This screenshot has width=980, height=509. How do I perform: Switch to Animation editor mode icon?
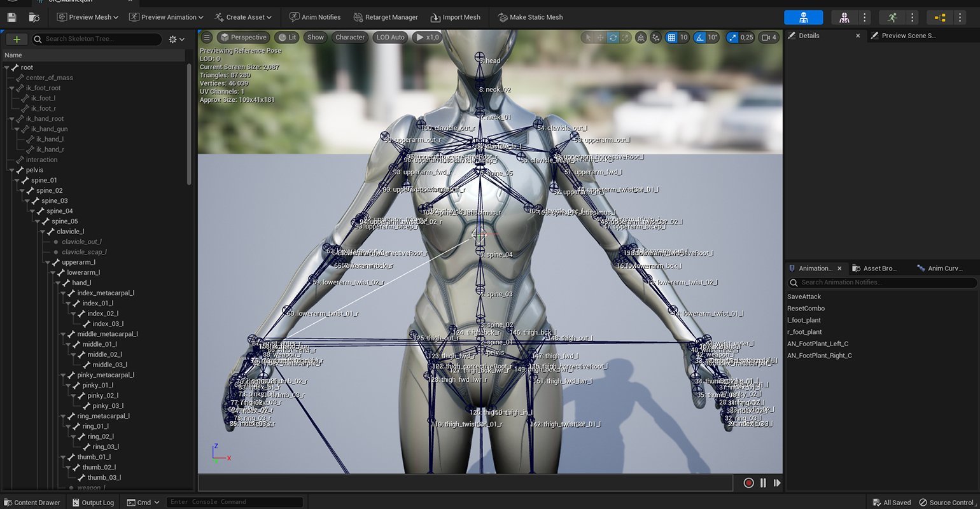[x=892, y=17]
